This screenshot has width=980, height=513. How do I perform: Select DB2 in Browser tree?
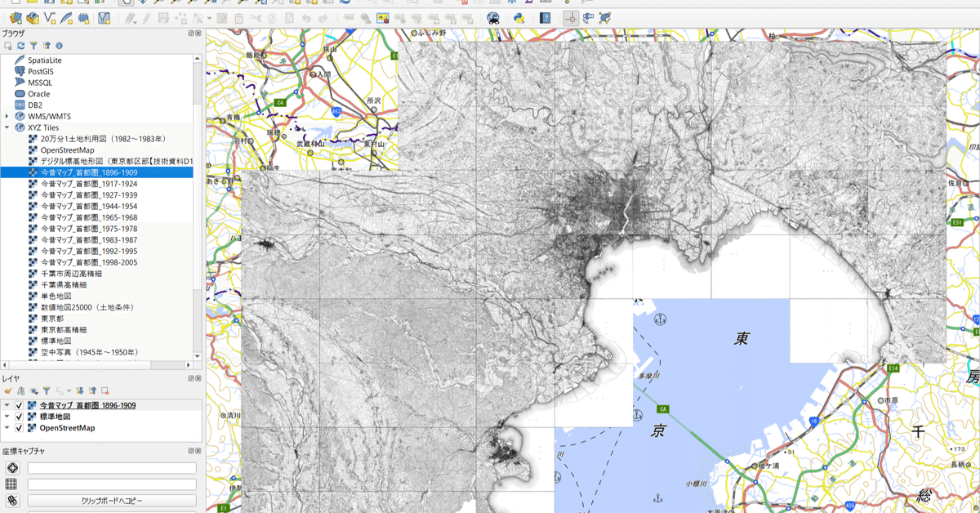click(x=34, y=105)
